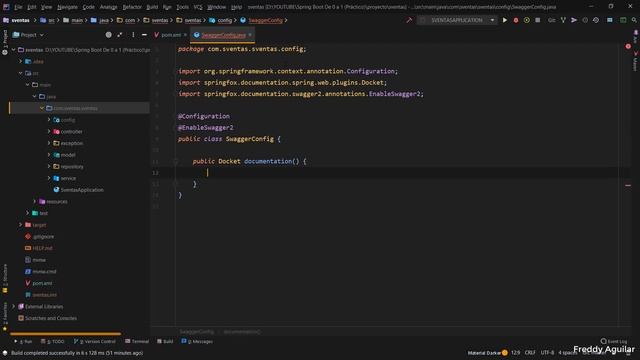Select the service package in tree
This screenshot has height=360, width=640.
pyautogui.click(x=68, y=178)
